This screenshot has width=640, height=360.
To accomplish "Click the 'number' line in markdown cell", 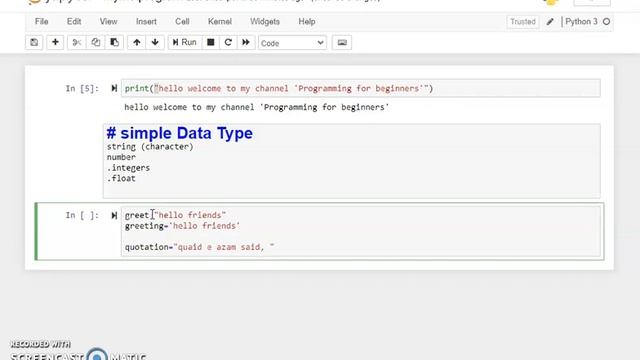I will pos(121,157).
